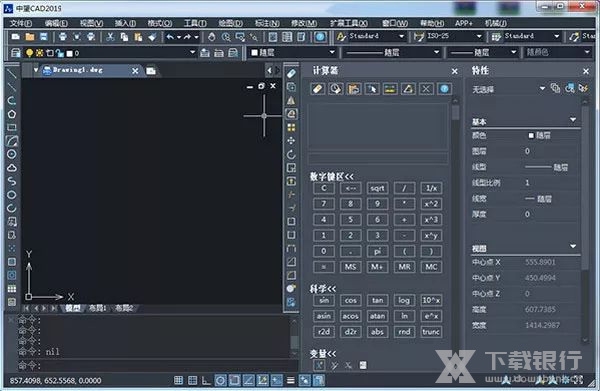This screenshot has height=391, width=600.
Task: Open the table style Standard dropdown
Action: 557,37
